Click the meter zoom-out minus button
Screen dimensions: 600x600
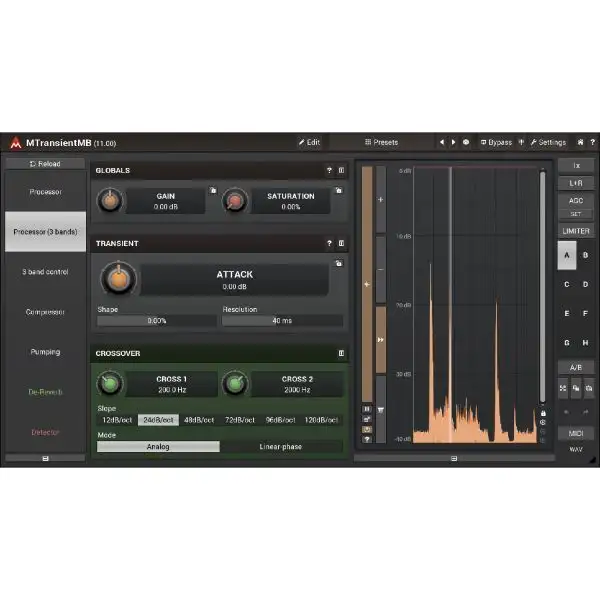point(380,269)
